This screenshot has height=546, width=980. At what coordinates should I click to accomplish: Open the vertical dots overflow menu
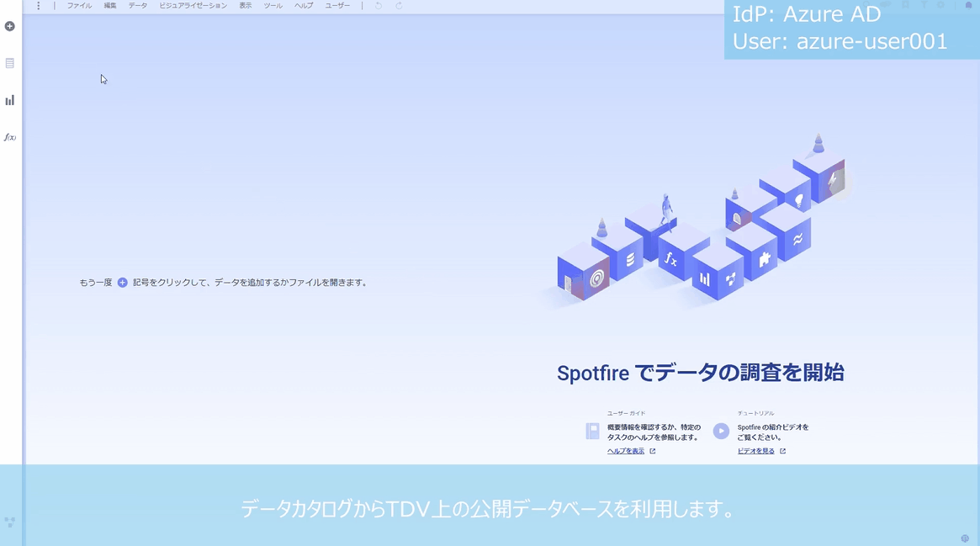click(37, 6)
